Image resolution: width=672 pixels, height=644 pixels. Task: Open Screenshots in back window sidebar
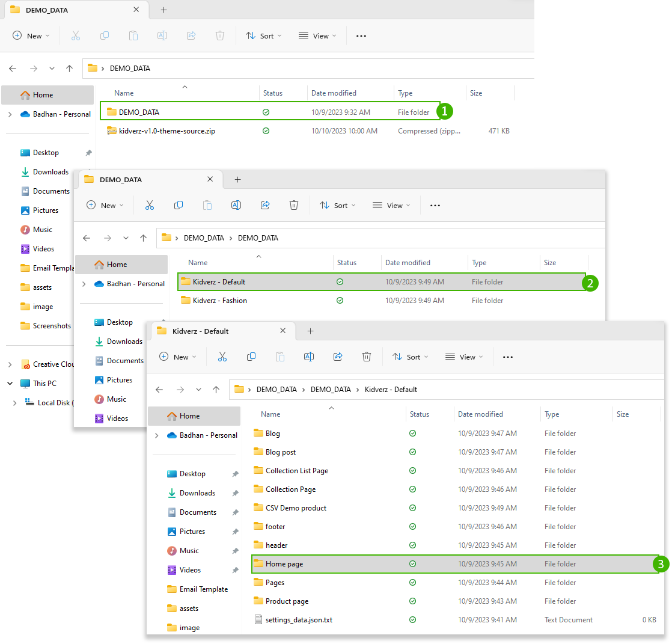tap(46, 326)
